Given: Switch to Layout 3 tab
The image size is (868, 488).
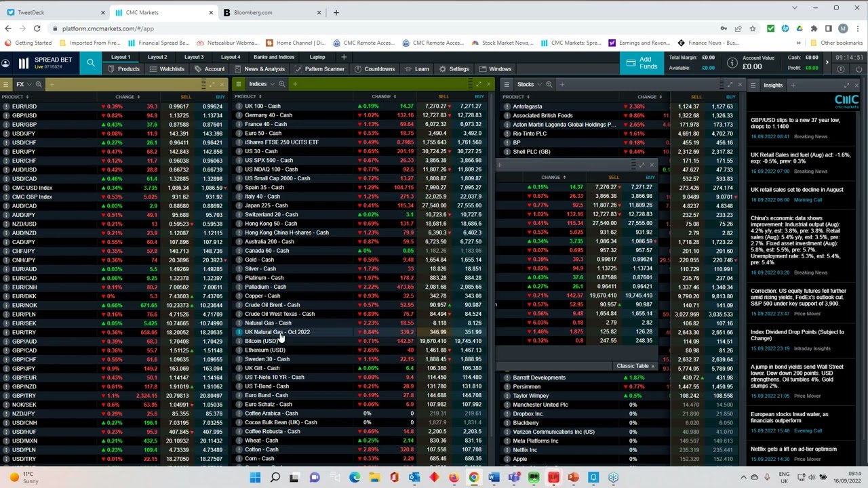Looking at the screenshot, I should 194,57.
